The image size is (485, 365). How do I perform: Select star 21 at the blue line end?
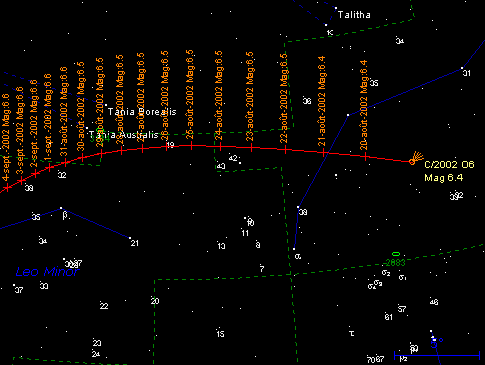130,238
